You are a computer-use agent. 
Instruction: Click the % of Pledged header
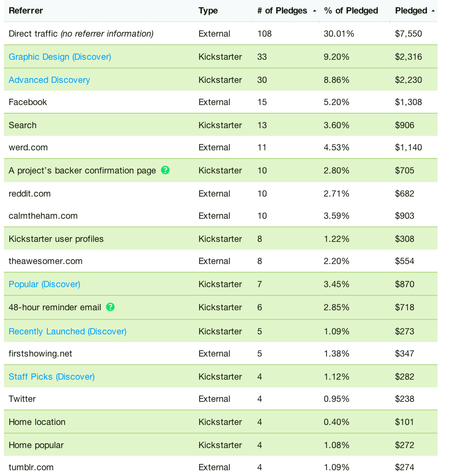point(351,11)
